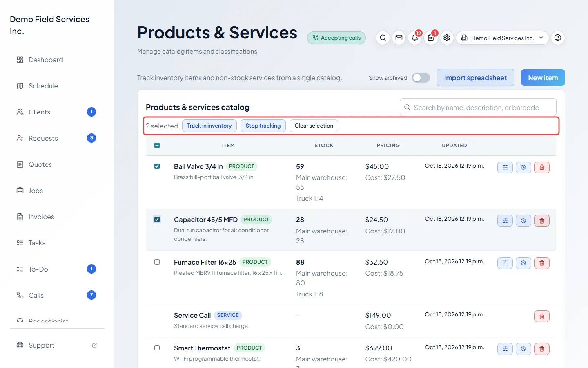Screen dimensions: 588x368
Task: Click the Import spreadsheet button
Action: 475,78
